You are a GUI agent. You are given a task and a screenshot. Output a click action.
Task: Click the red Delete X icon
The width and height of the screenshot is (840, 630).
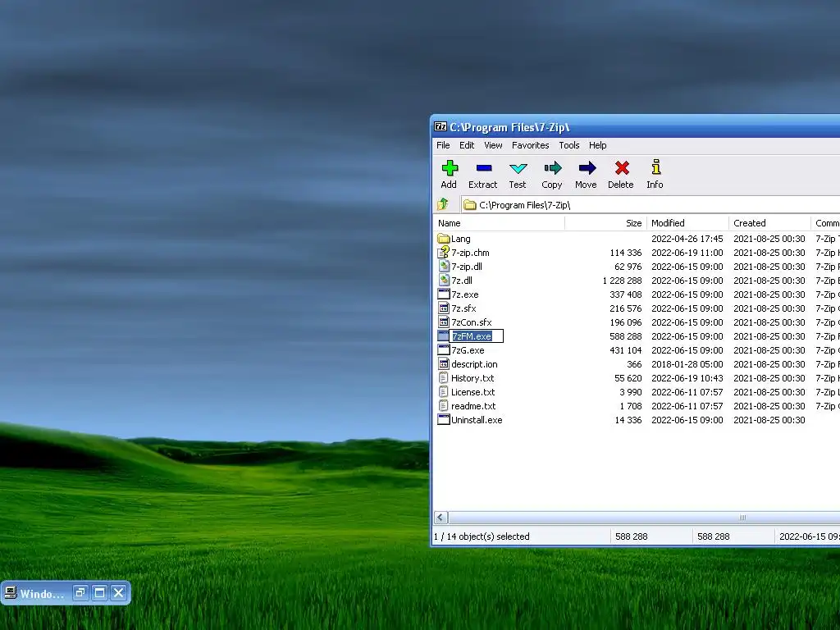click(622, 168)
